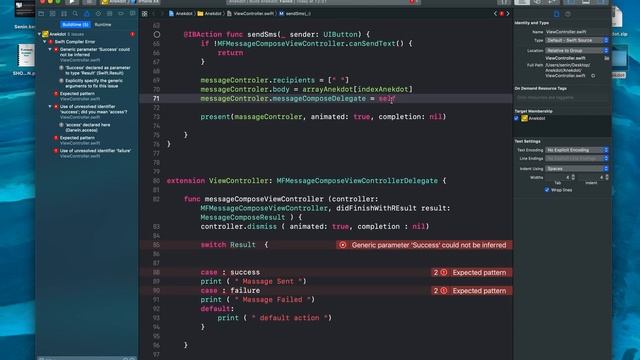Jump to previous issue arrow
This screenshot has width=640, height=360.
click(496, 13)
